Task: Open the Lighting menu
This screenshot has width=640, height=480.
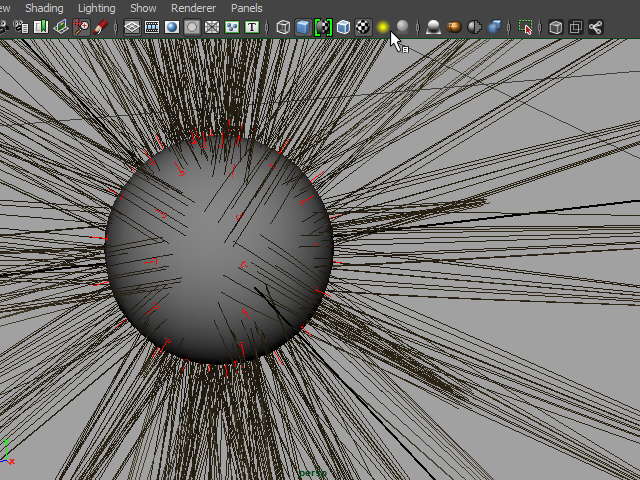Action: 96,8
